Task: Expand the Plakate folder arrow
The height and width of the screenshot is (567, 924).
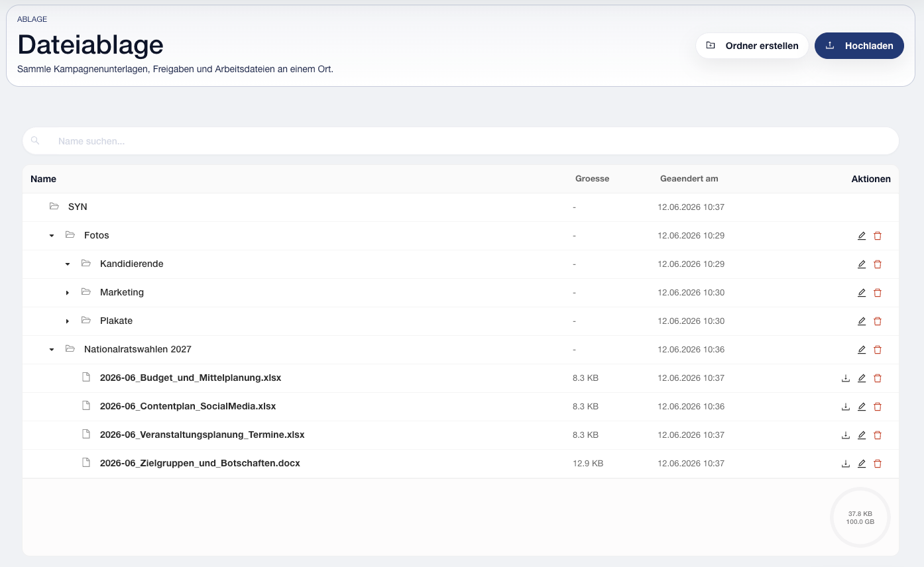Action: 68,321
